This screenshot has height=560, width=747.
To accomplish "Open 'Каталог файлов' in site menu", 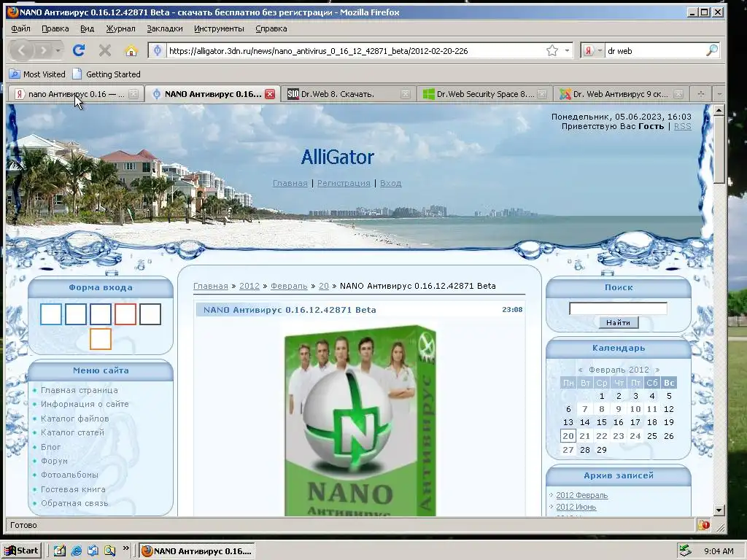I will 75,419.
